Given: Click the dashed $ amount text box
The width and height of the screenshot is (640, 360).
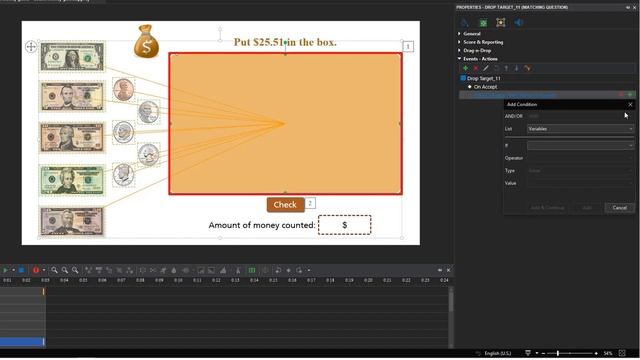Looking at the screenshot, I should pos(344,225).
